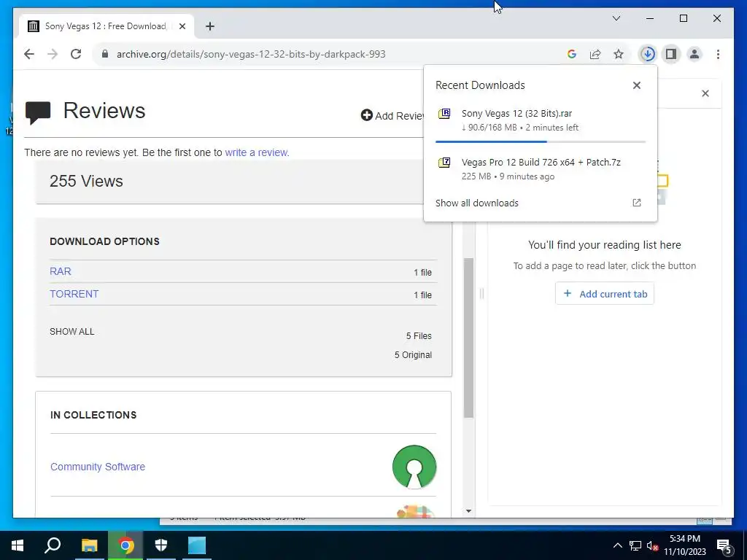Download the RAR option
747x560 pixels.
click(x=61, y=271)
